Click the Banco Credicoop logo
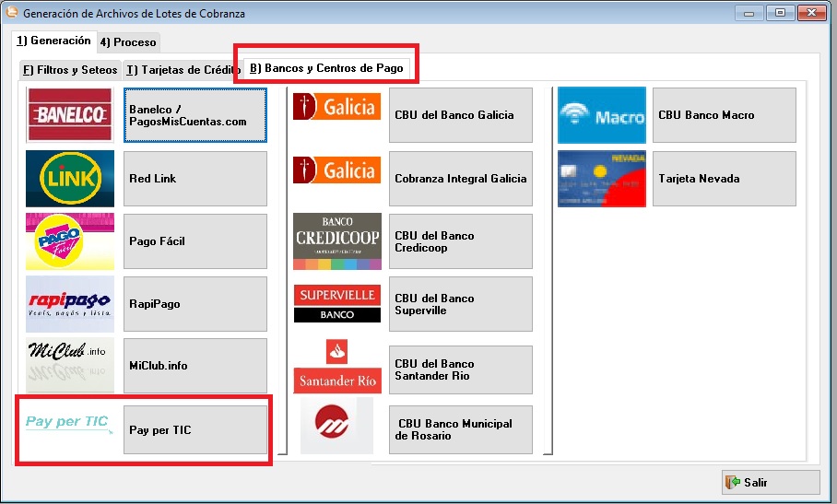The image size is (837, 504). click(x=336, y=241)
